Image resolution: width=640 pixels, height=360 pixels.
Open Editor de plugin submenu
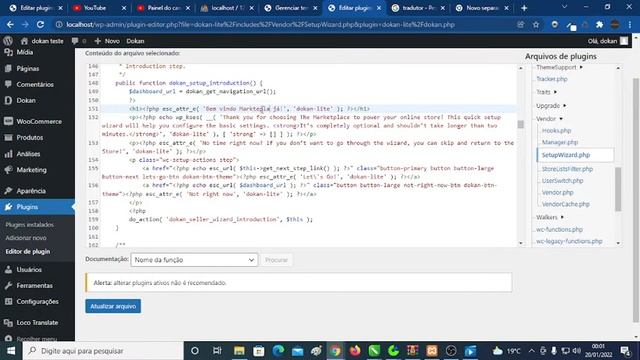[28, 251]
